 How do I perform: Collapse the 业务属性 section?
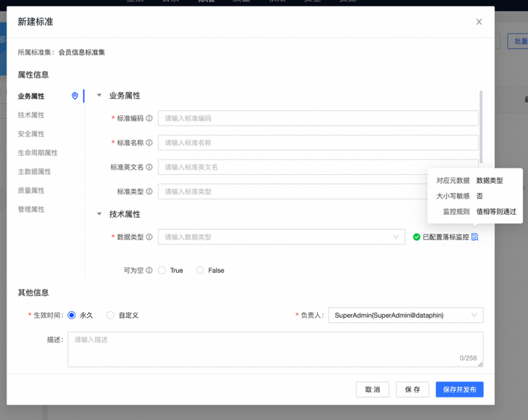pos(100,96)
